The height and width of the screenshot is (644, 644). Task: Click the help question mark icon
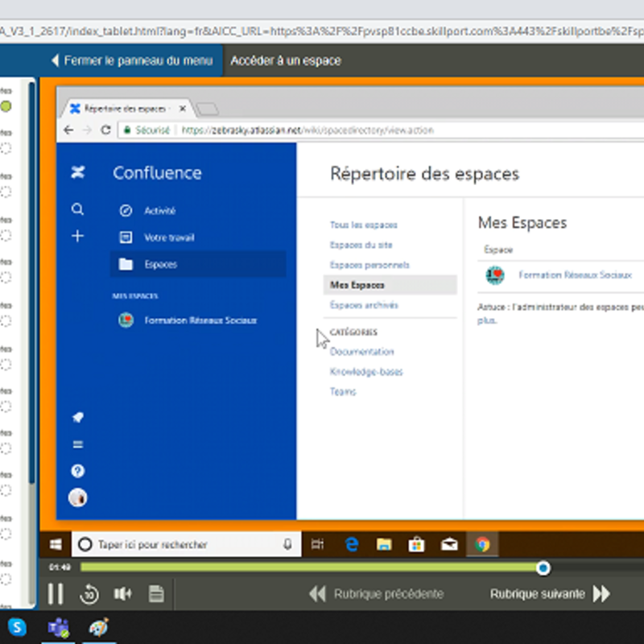tap(77, 471)
